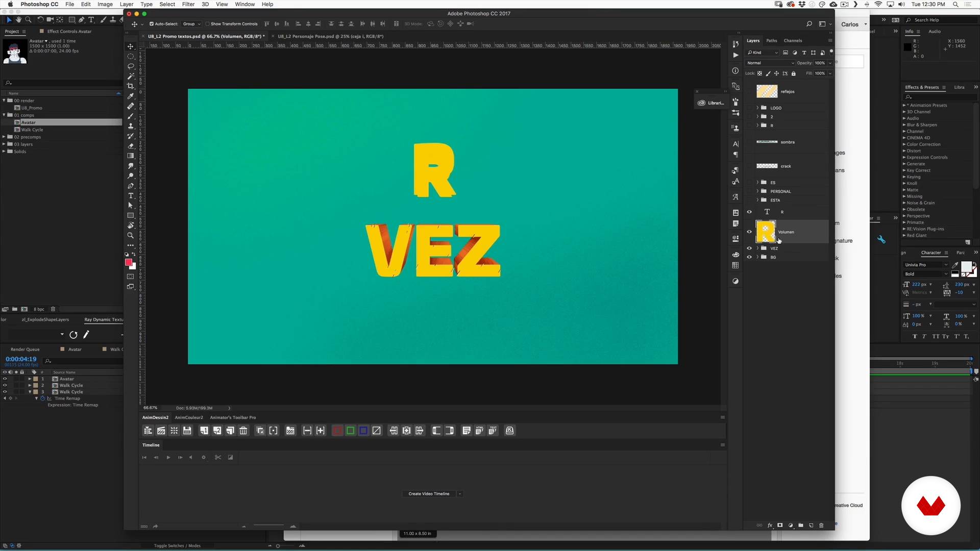Select the Volumen layer thumbnail

click(x=766, y=232)
